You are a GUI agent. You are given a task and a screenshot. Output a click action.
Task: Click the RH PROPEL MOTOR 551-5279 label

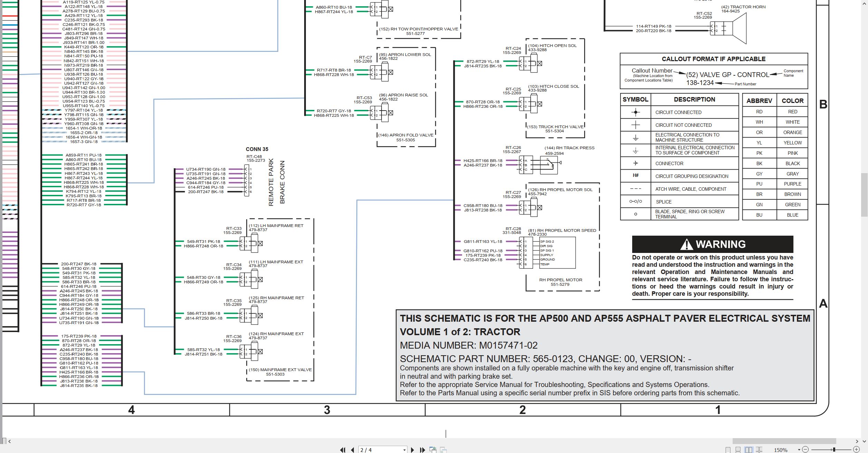click(x=560, y=282)
